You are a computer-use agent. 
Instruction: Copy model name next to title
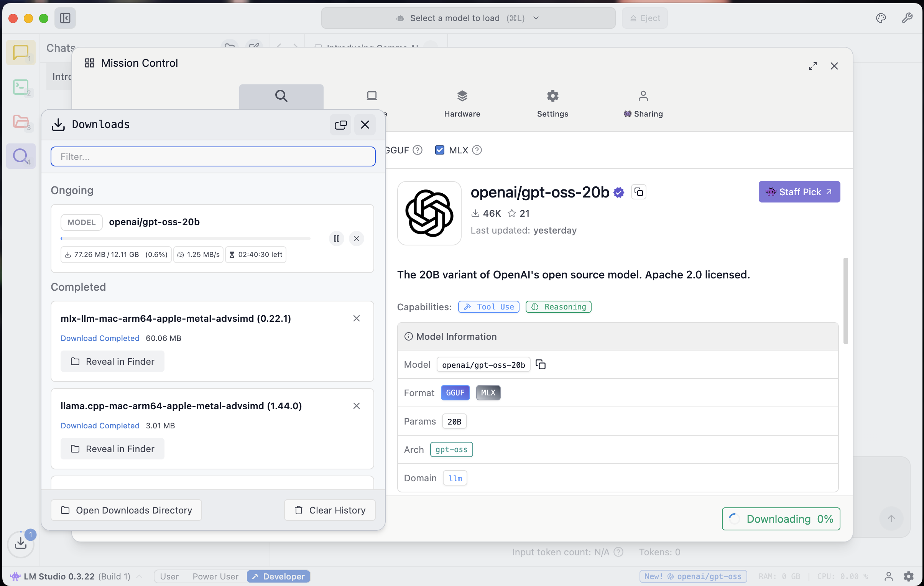coord(639,192)
